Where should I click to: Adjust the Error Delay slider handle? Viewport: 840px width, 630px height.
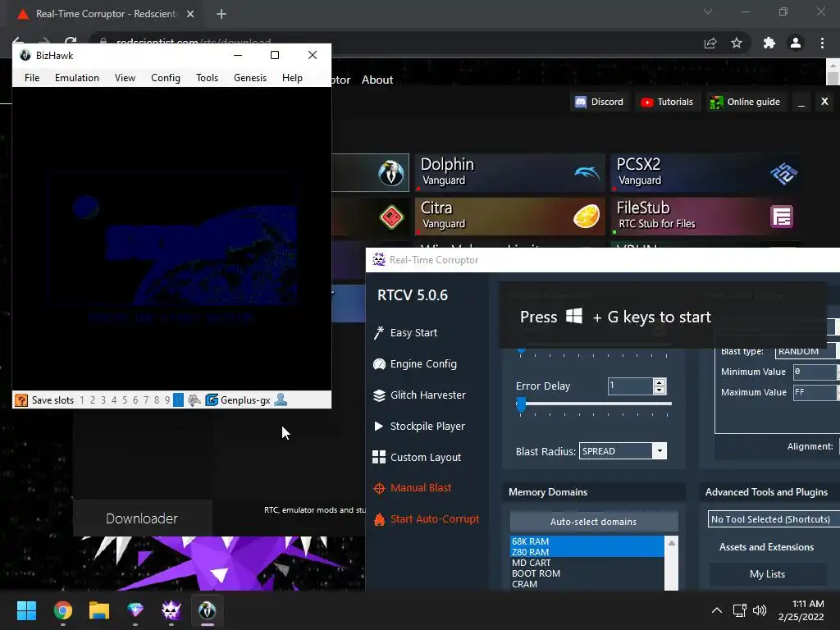521,404
